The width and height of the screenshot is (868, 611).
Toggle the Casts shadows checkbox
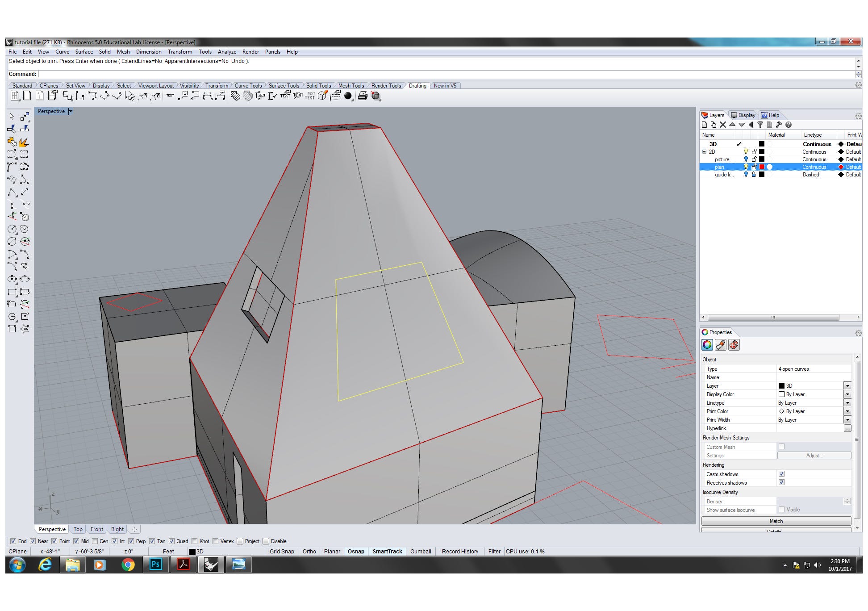click(781, 474)
